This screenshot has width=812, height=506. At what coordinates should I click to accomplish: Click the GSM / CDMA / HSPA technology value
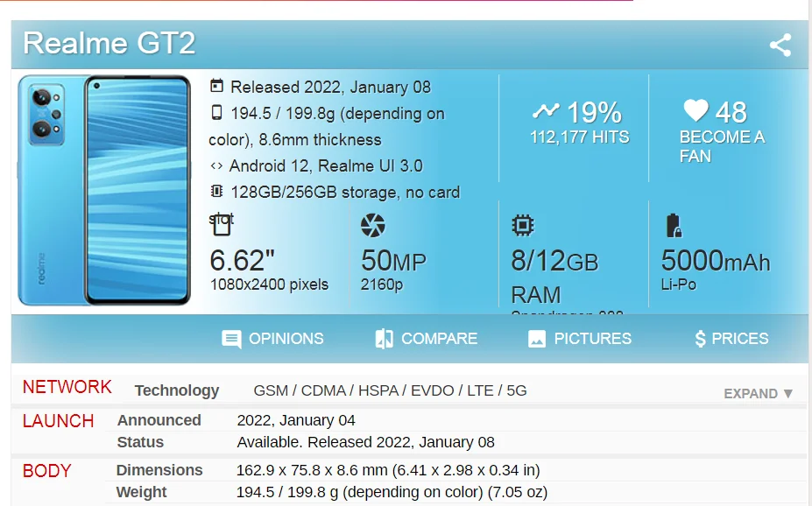pyautogui.click(x=390, y=390)
